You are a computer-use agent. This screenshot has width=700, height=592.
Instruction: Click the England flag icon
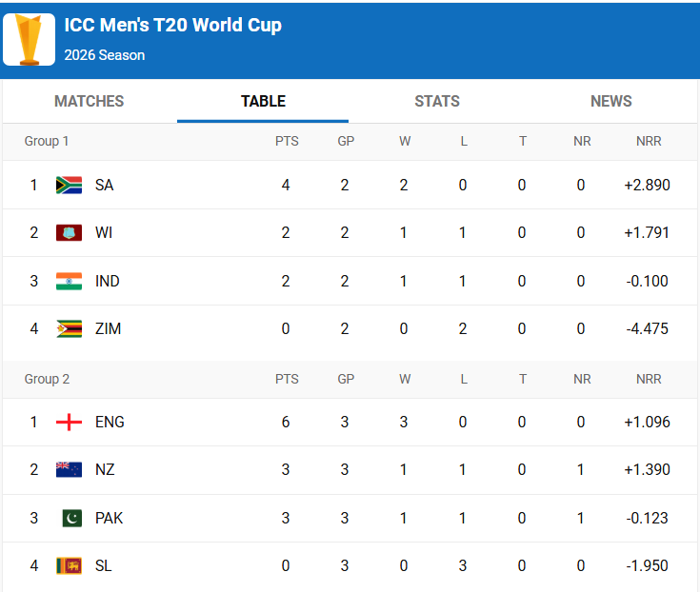click(69, 422)
